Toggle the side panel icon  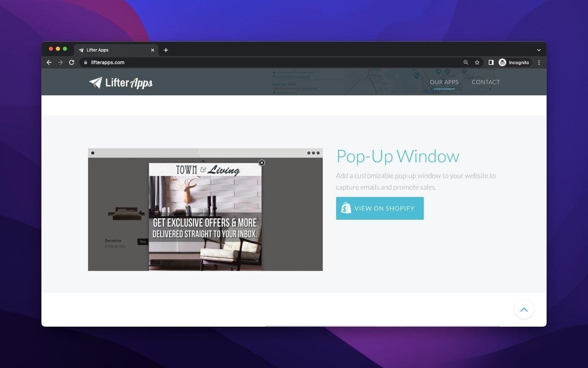491,62
